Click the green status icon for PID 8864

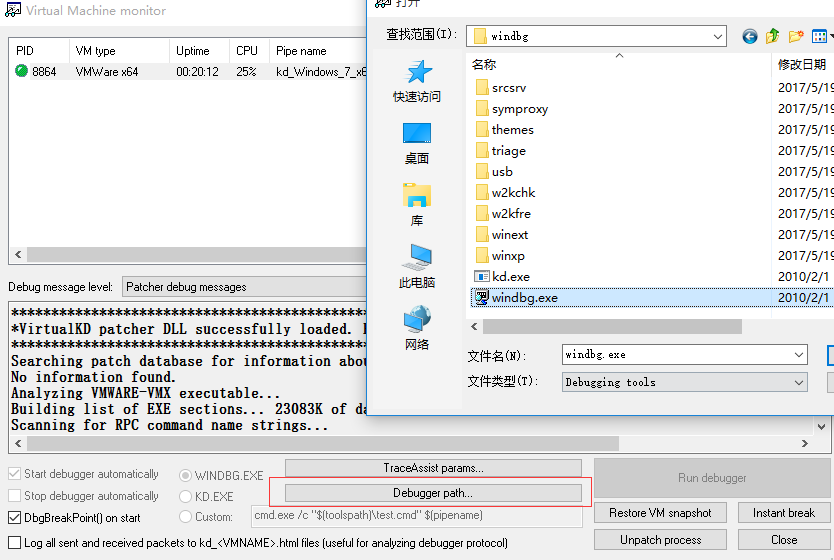21,71
